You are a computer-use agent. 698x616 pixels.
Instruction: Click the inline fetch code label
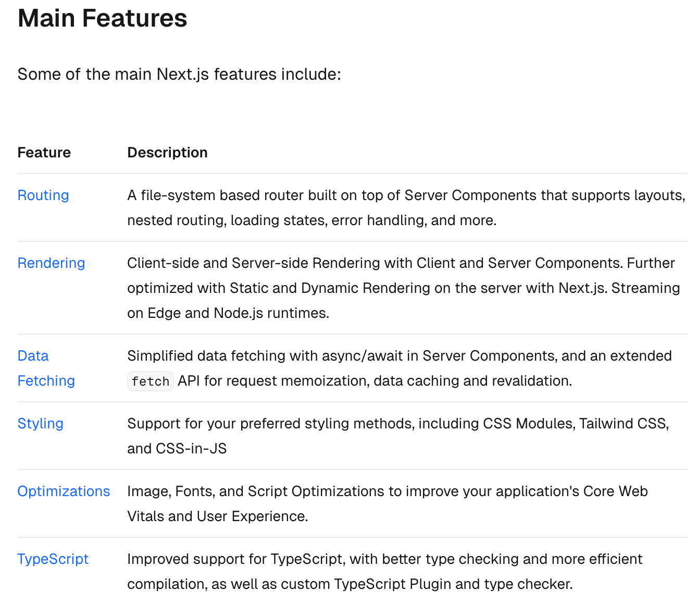click(150, 381)
